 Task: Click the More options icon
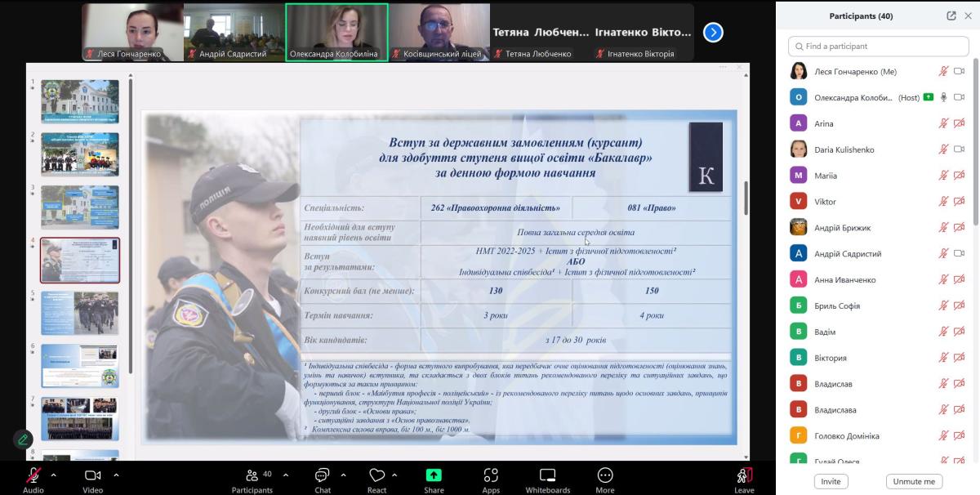(x=605, y=475)
